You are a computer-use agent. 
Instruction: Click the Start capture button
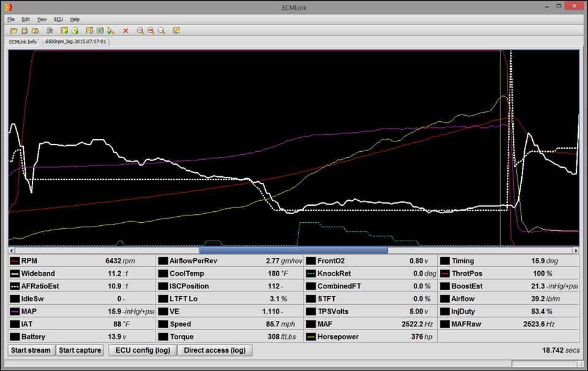pyautogui.click(x=80, y=350)
